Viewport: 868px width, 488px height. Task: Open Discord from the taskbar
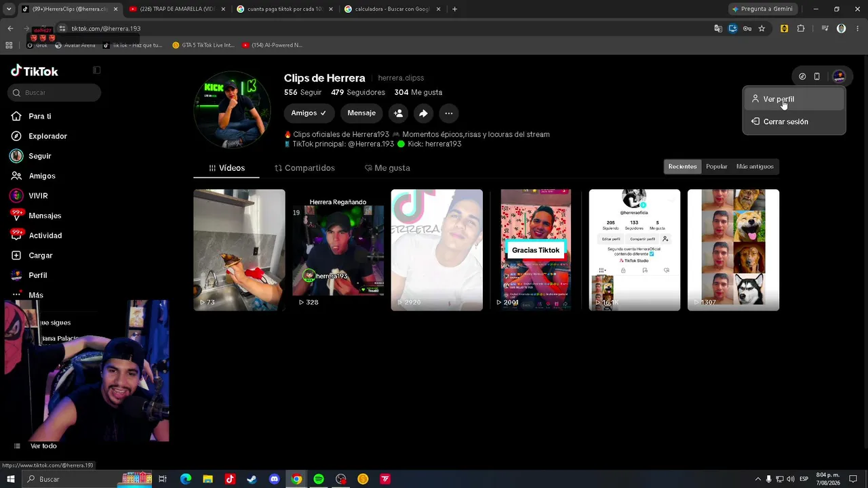tap(274, 479)
